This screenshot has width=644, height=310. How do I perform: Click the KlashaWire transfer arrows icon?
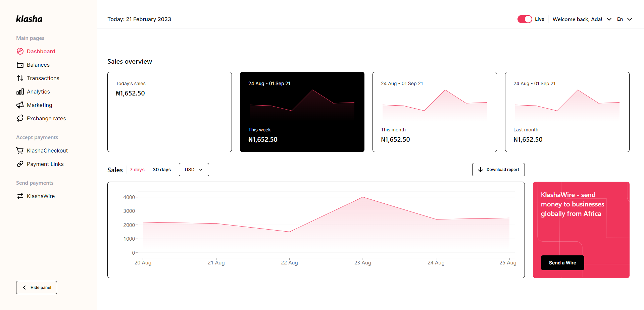point(20,196)
